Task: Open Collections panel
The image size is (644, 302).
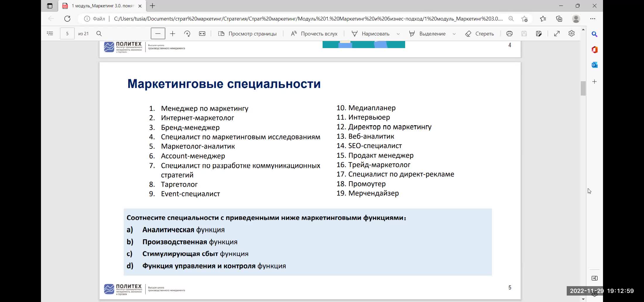Action: [559, 19]
